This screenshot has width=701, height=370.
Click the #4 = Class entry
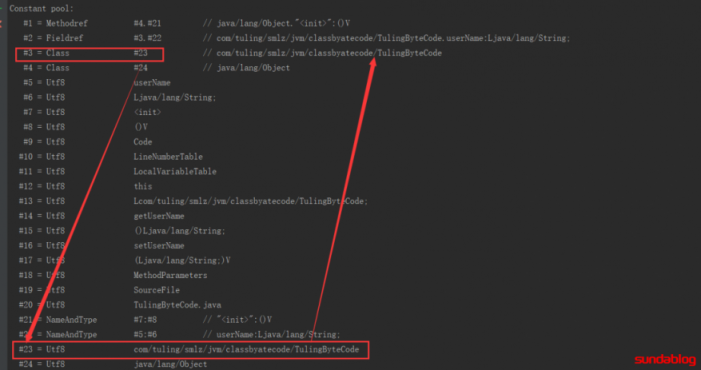(x=156, y=68)
